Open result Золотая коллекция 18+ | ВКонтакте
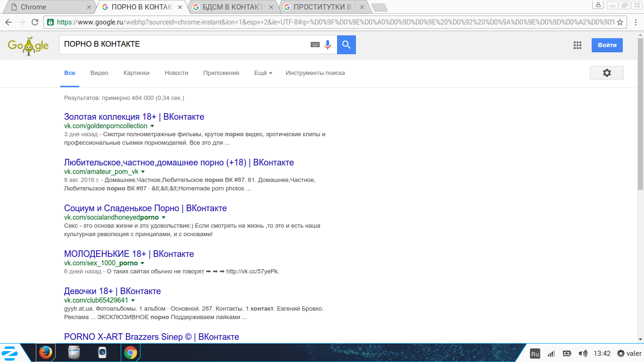Viewport: 644px width, 362px height. [x=134, y=116]
